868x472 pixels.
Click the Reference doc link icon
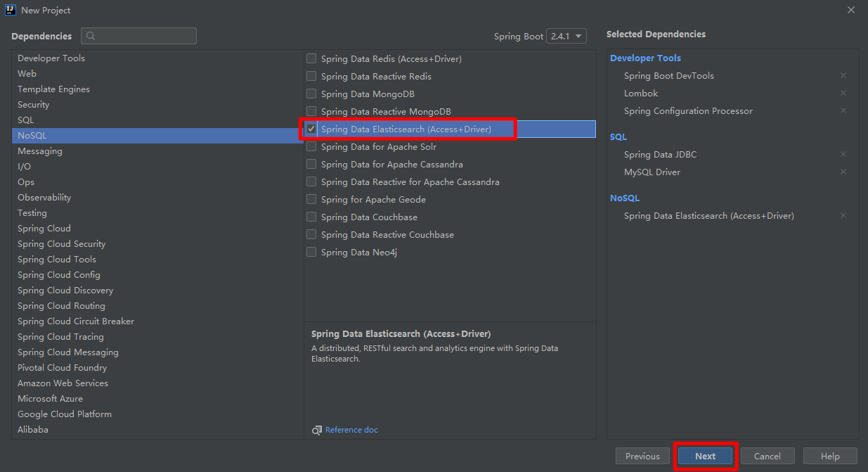point(317,430)
